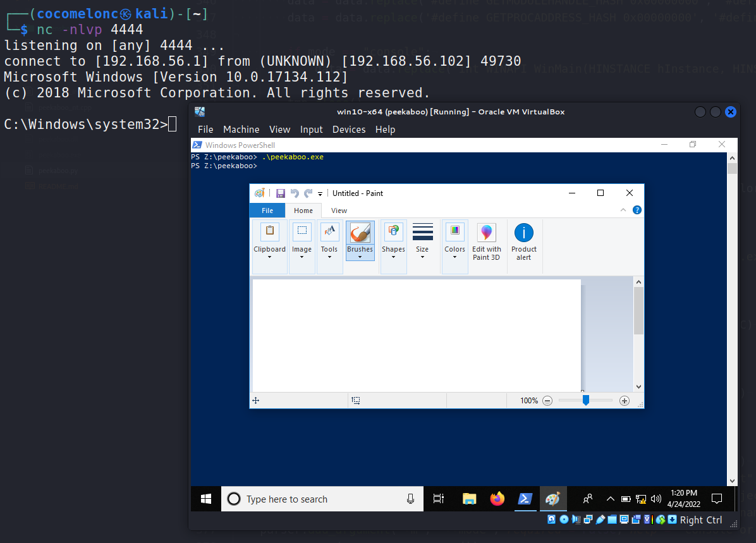Expand the Tools group dropdown arrow
This screenshot has width=756, height=543.
coord(330,257)
